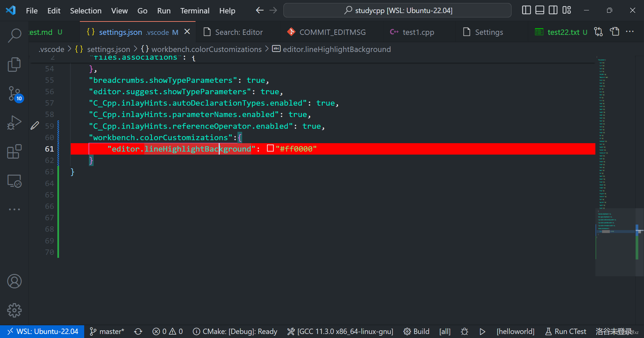The image size is (644, 338).
Task: Open the Customize Layout icon
Action: coord(567,10)
